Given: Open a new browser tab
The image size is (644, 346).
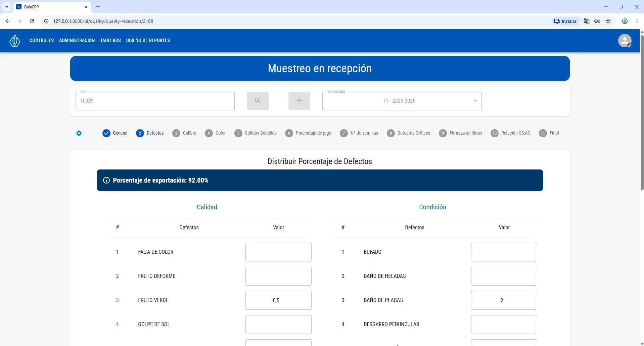Looking at the screenshot, I should [98, 7].
